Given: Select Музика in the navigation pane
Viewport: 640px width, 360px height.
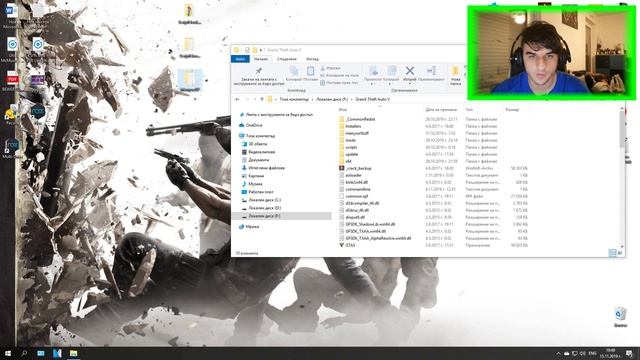Looking at the screenshot, I should (255, 184).
